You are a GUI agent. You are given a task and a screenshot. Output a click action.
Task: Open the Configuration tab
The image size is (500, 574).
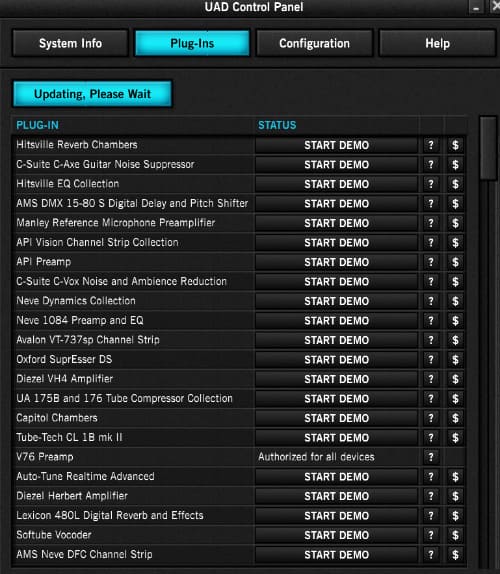point(314,43)
